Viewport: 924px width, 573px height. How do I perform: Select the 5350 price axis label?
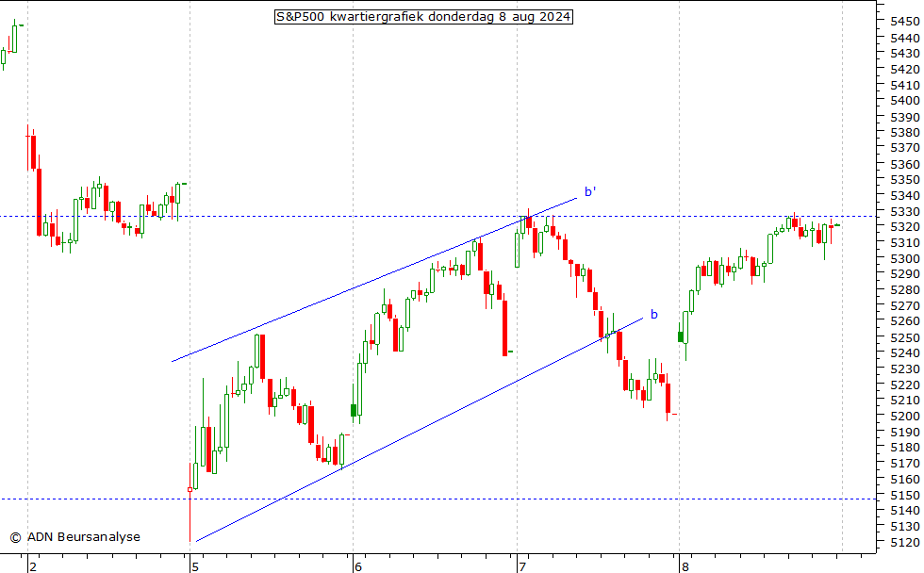tap(904, 180)
